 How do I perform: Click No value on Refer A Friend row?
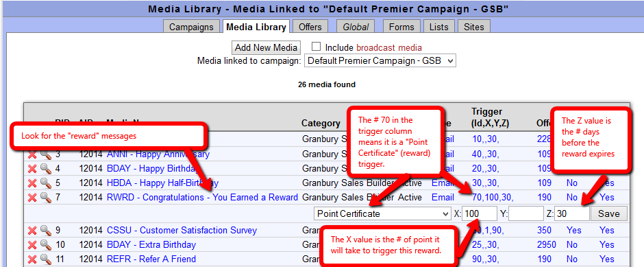[x=572, y=259]
